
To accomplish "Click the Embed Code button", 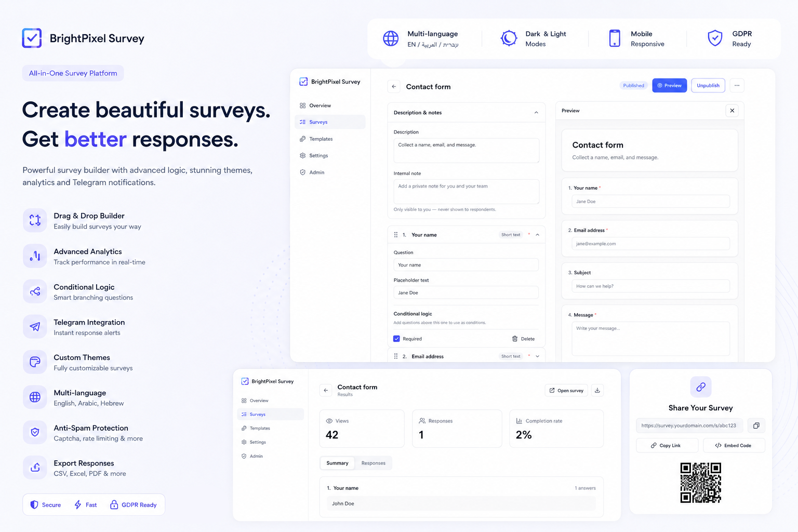I will [x=733, y=445].
